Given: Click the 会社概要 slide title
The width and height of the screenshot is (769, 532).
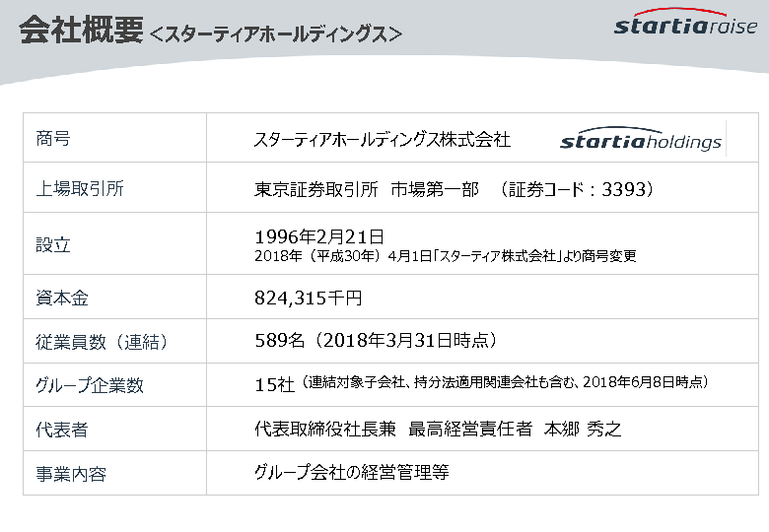Looking at the screenshot, I should [81, 32].
